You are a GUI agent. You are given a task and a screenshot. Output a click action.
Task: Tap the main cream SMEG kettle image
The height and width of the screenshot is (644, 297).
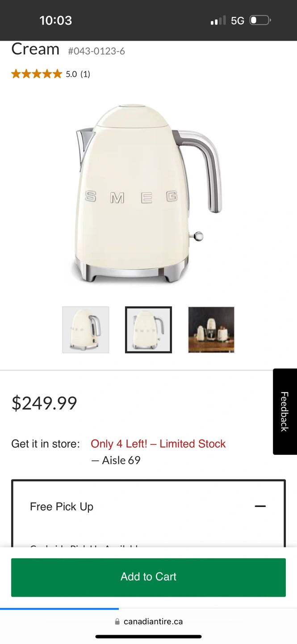[x=147, y=194]
